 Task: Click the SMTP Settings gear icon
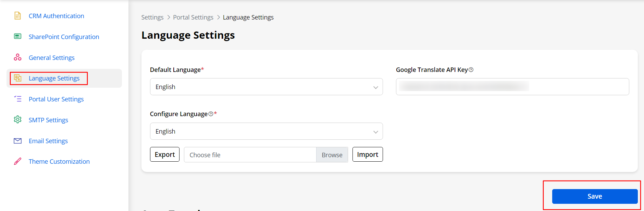pos(17,120)
